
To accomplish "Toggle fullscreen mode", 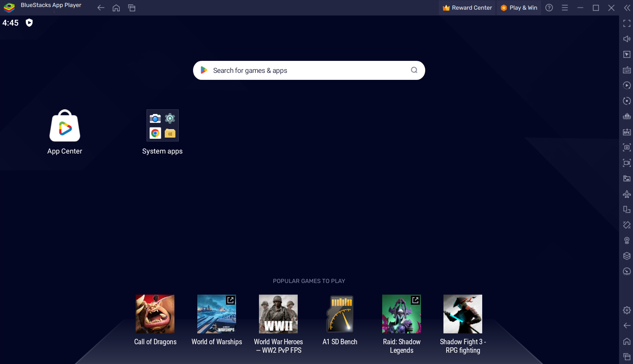I will click(x=627, y=24).
